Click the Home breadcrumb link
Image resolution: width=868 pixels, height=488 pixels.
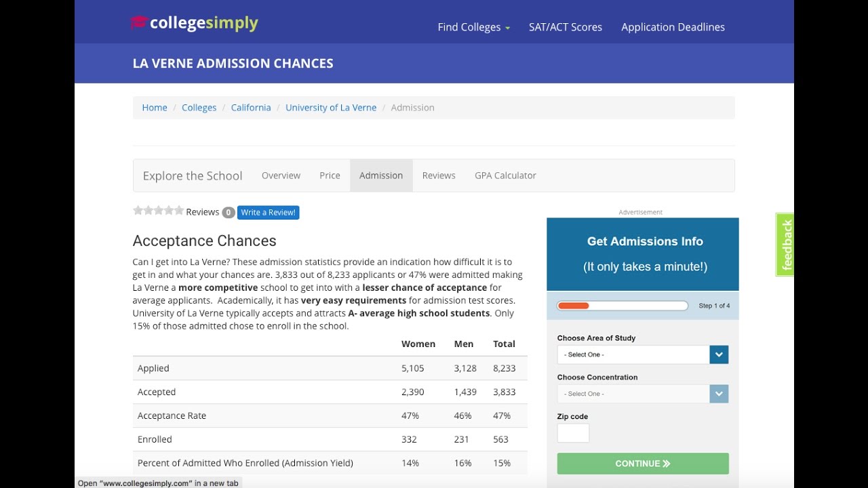pyautogui.click(x=155, y=108)
